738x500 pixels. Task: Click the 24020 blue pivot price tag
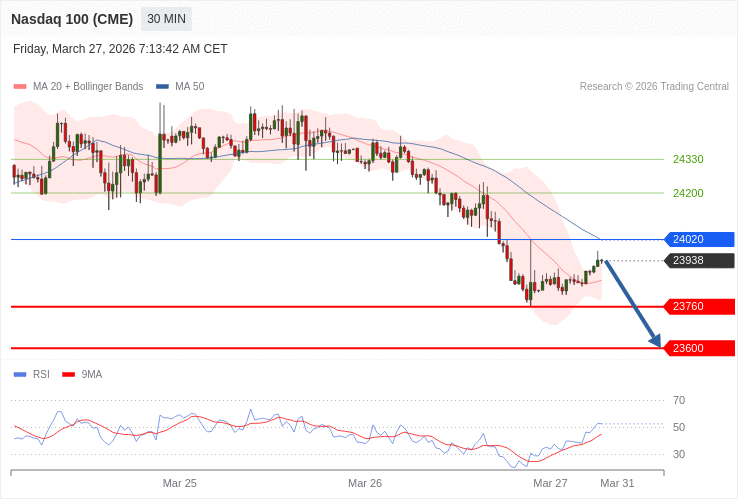(699, 239)
